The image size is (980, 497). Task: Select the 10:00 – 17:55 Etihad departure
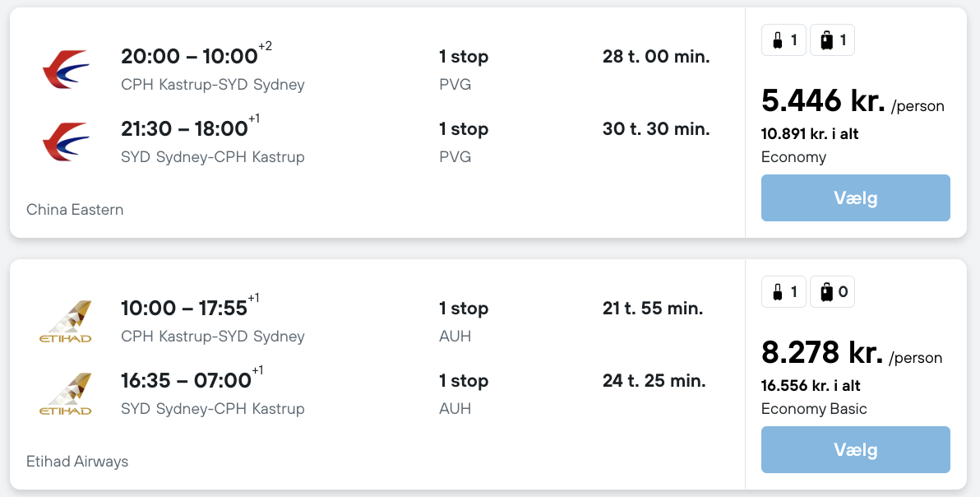[184, 308]
